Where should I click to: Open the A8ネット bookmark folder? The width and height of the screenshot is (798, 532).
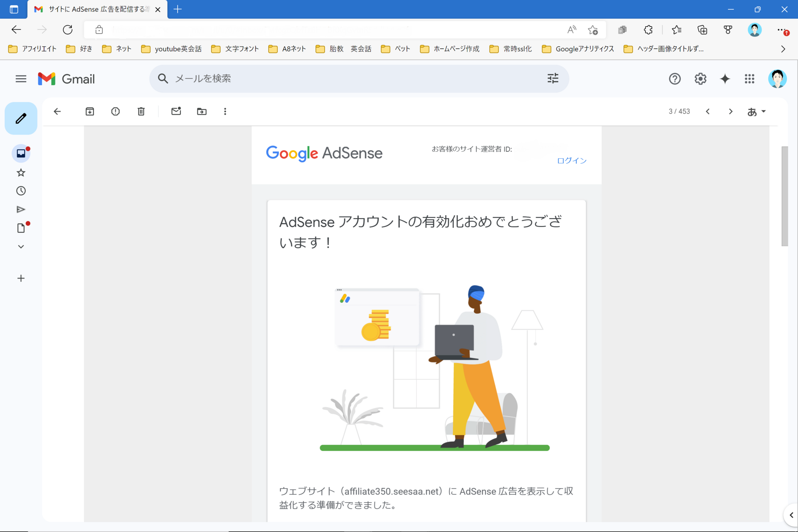click(x=287, y=49)
